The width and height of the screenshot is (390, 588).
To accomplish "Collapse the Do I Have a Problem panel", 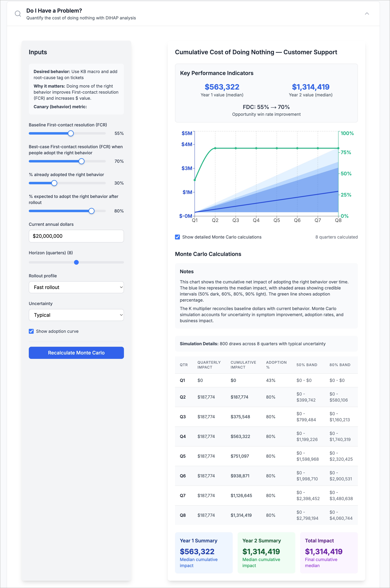I will 367,14.
